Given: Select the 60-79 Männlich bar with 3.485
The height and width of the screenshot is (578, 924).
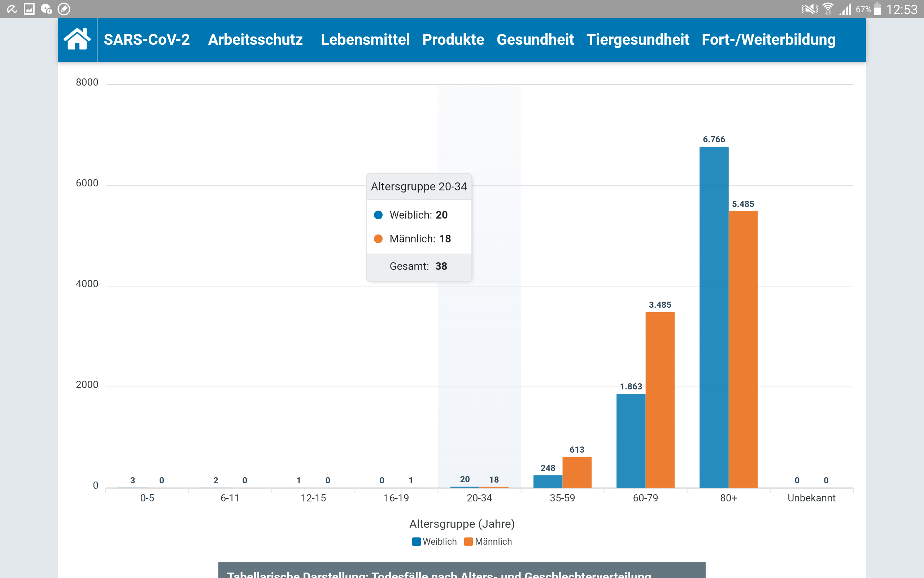Looking at the screenshot, I should click(660, 400).
